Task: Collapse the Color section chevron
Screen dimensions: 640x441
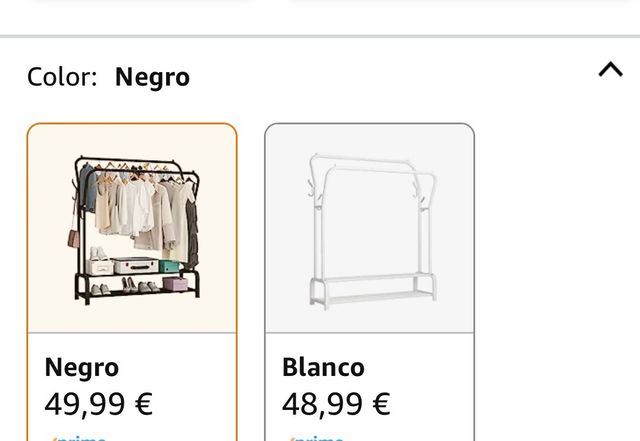Action: [610, 70]
